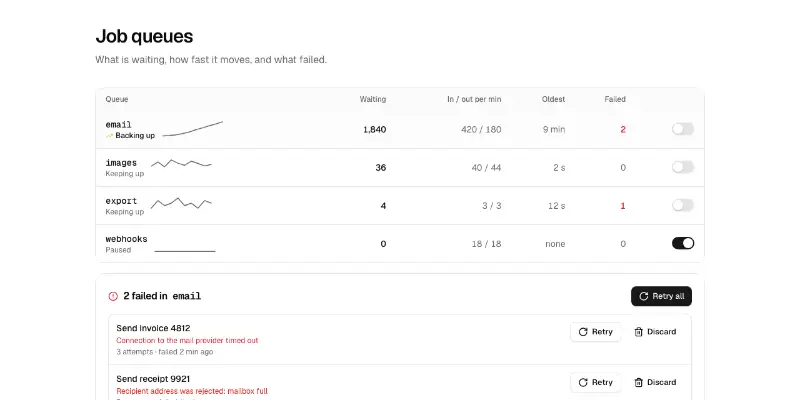Click the export queue sparkline chart
The image size is (800, 400).
(x=181, y=203)
